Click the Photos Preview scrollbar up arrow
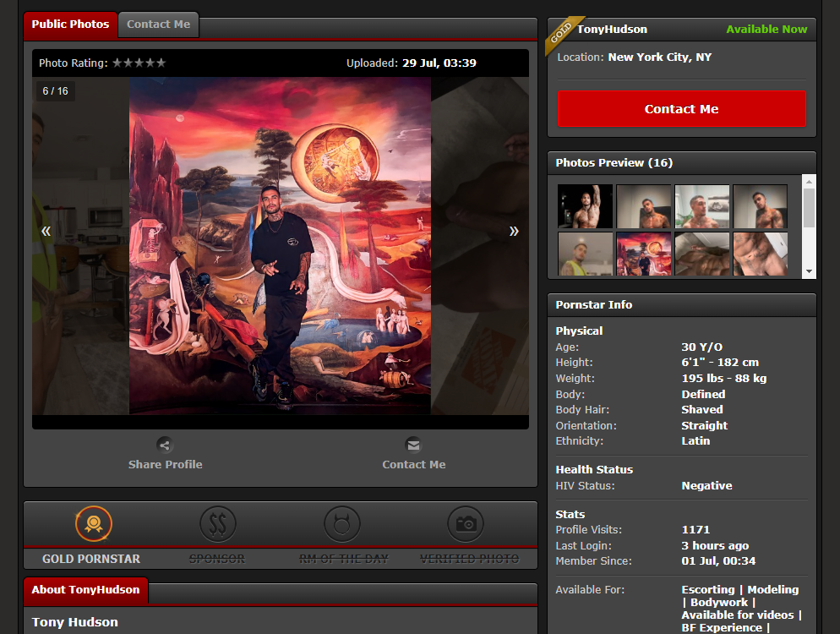Screen dimensions: 840x634 coord(809,182)
